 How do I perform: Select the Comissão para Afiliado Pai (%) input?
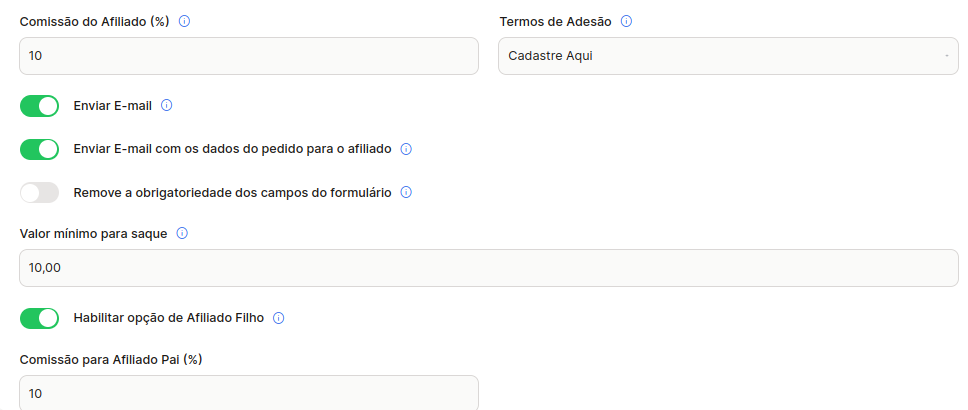249,393
